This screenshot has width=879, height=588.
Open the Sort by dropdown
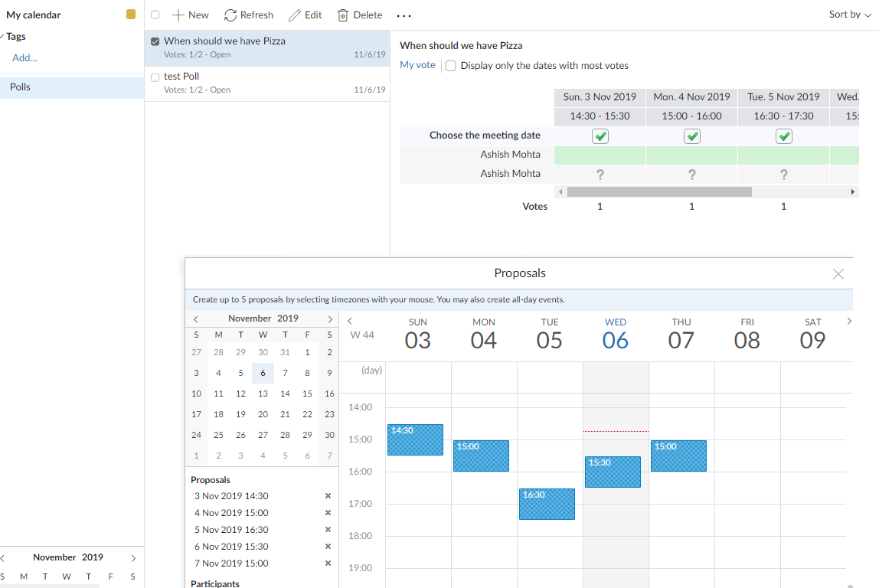[x=850, y=15]
